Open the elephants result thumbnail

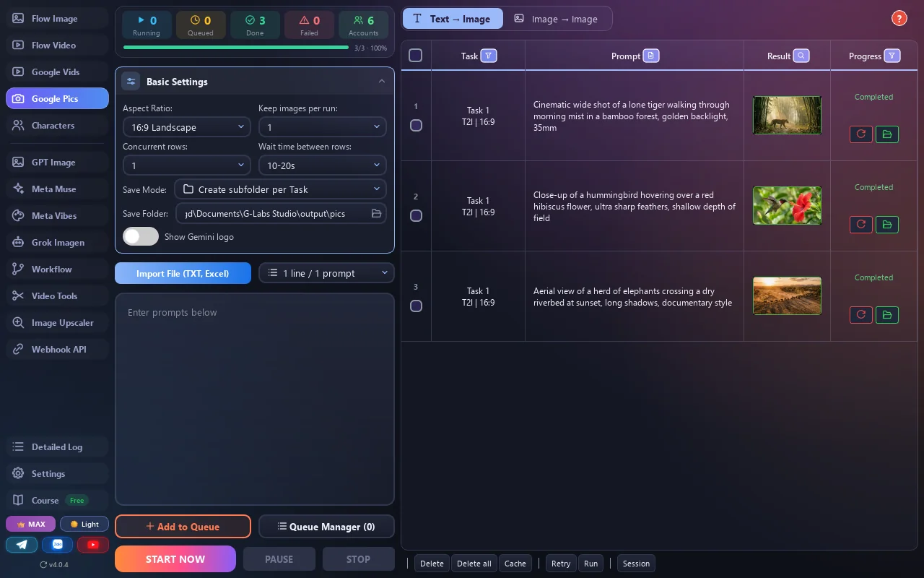click(787, 296)
